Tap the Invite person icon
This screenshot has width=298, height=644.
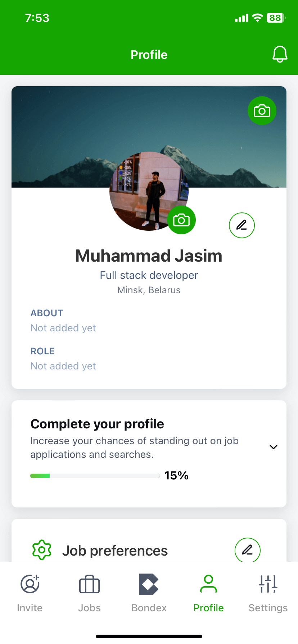point(30,584)
